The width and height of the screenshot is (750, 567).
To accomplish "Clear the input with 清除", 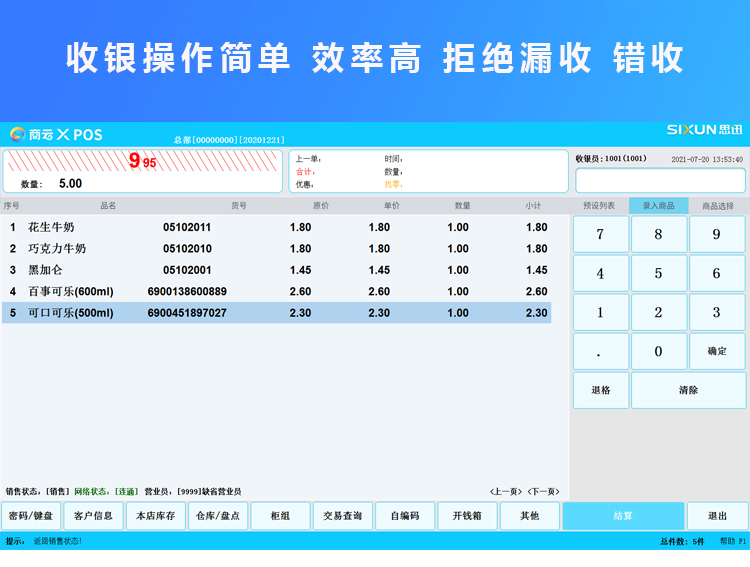I will click(688, 390).
